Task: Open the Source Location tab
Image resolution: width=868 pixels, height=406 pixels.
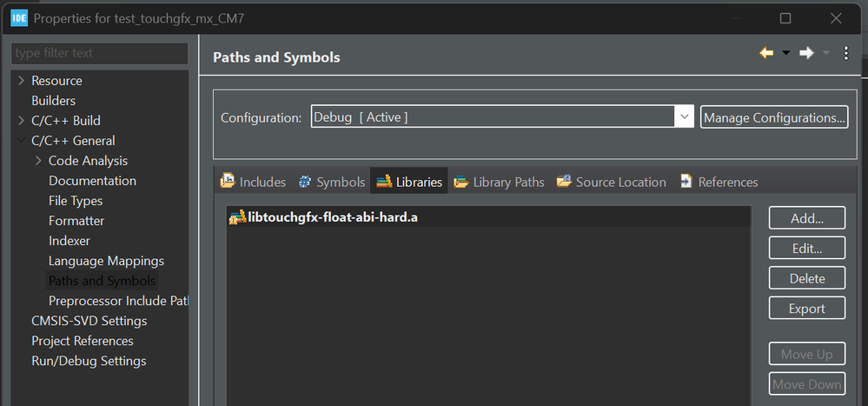Action: 612,182
